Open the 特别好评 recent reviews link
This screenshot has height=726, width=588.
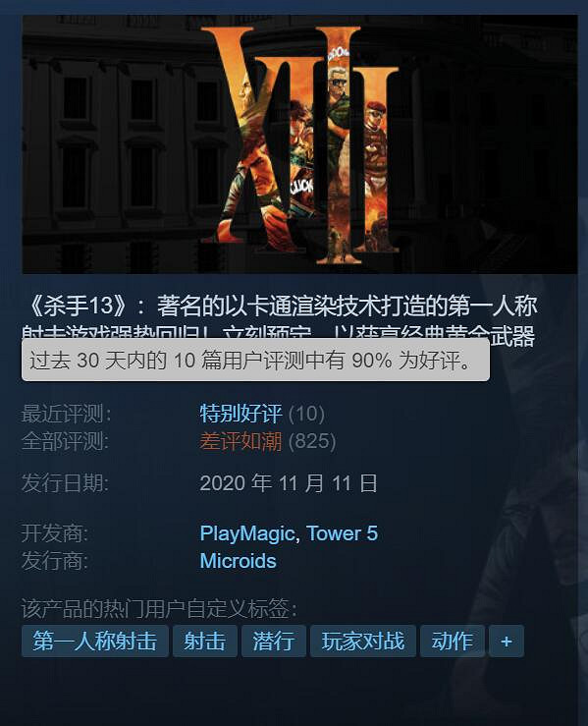point(241,414)
